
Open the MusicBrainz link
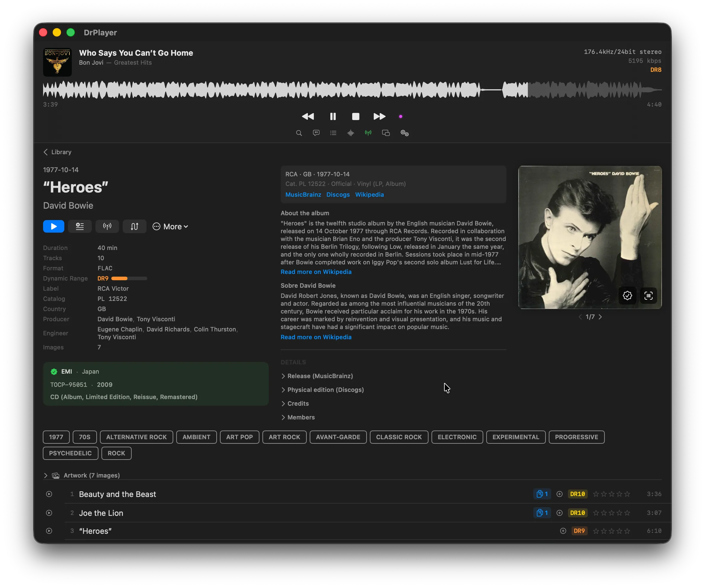click(x=303, y=195)
